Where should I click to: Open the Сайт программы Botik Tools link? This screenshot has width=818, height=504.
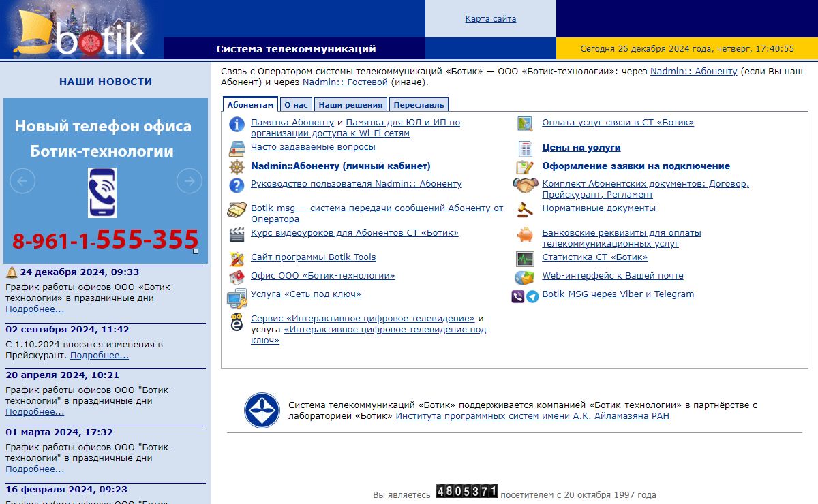[314, 257]
